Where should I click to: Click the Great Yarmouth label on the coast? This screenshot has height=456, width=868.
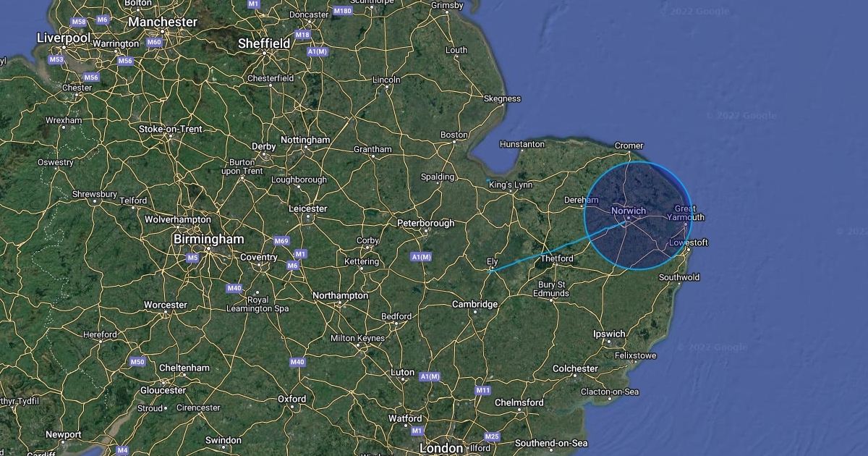pos(684,213)
